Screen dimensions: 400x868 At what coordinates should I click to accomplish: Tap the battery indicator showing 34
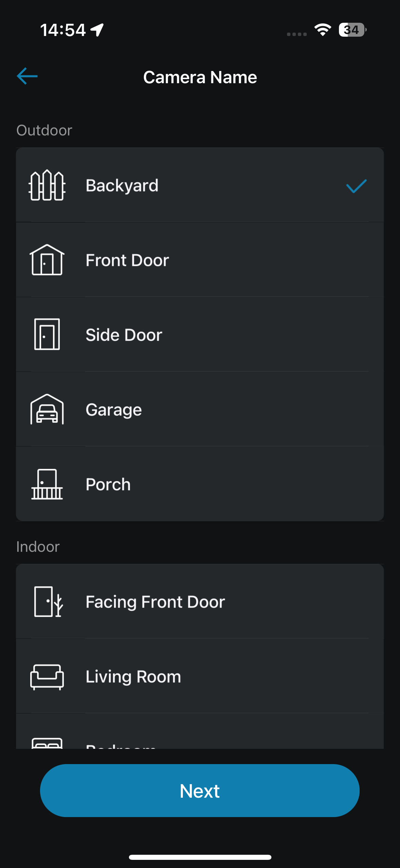click(353, 30)
